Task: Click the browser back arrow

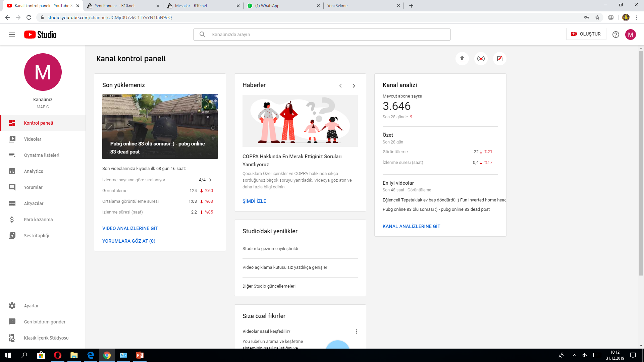Action: (7, 17)
